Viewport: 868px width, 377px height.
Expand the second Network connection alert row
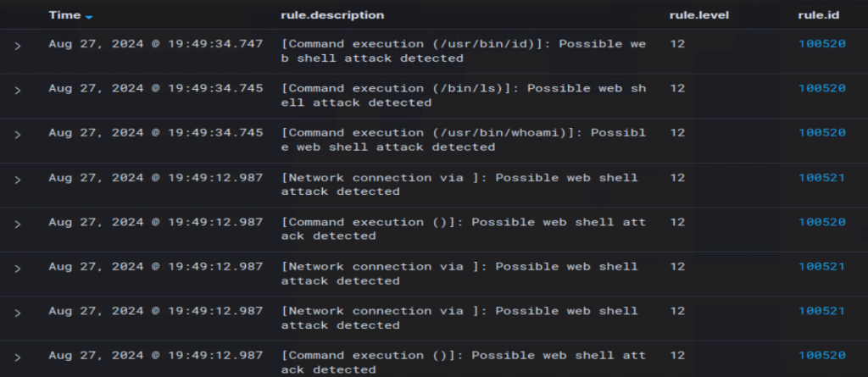click(x=17, y=268)
